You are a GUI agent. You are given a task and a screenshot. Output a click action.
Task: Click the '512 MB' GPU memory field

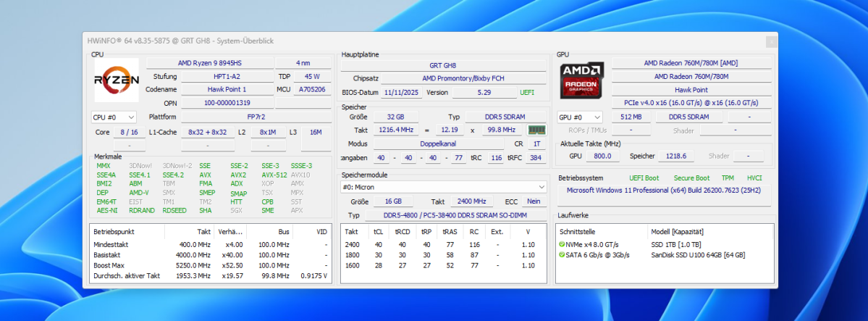[x=631, y=117]
